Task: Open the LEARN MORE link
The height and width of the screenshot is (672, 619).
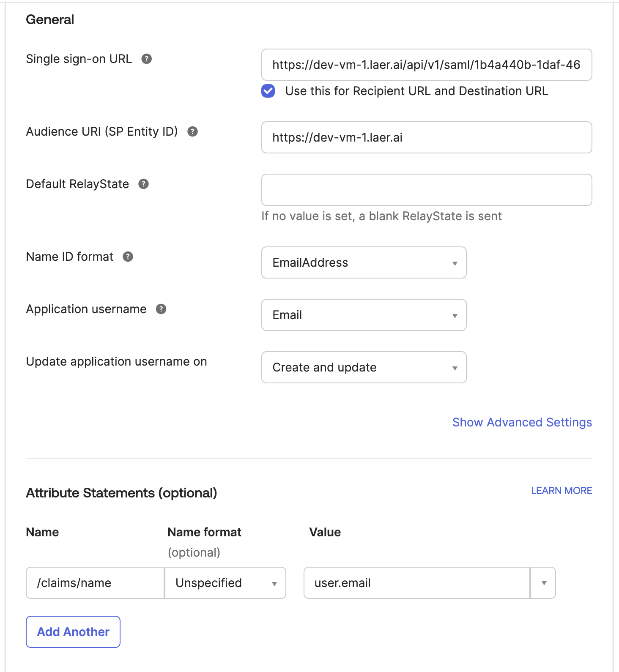Action: pos(561,491)
